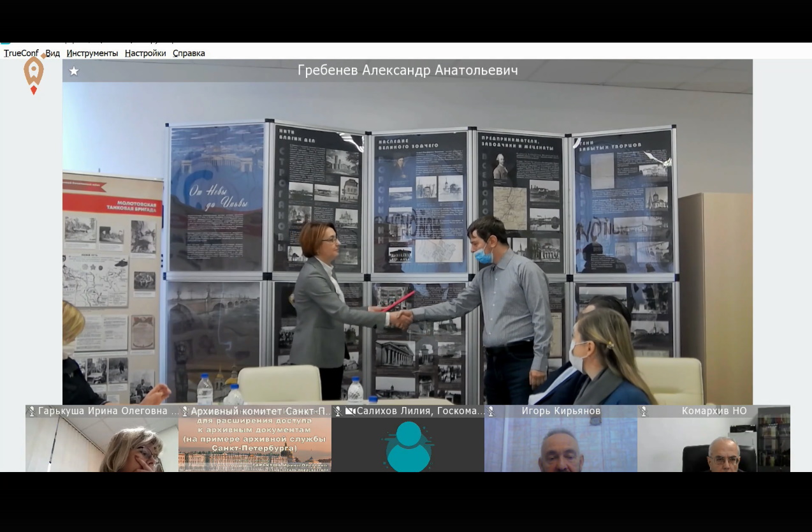Click the star icon on main video

[x=74, y=71]
